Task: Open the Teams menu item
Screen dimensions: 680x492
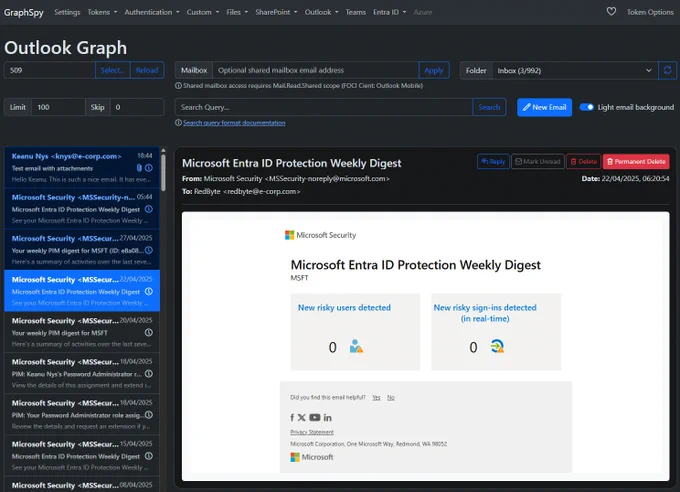Action: [356, 12]
